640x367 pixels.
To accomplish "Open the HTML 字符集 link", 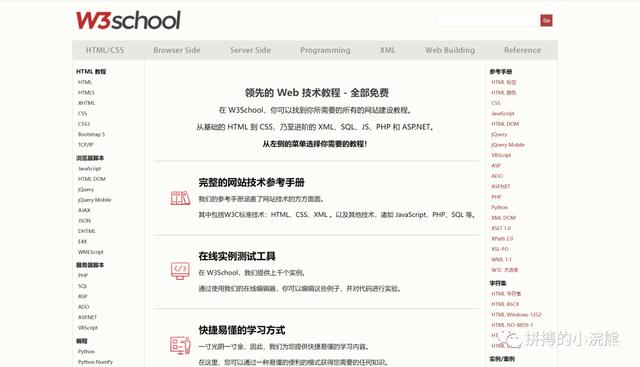I will [x=506, y=294].
